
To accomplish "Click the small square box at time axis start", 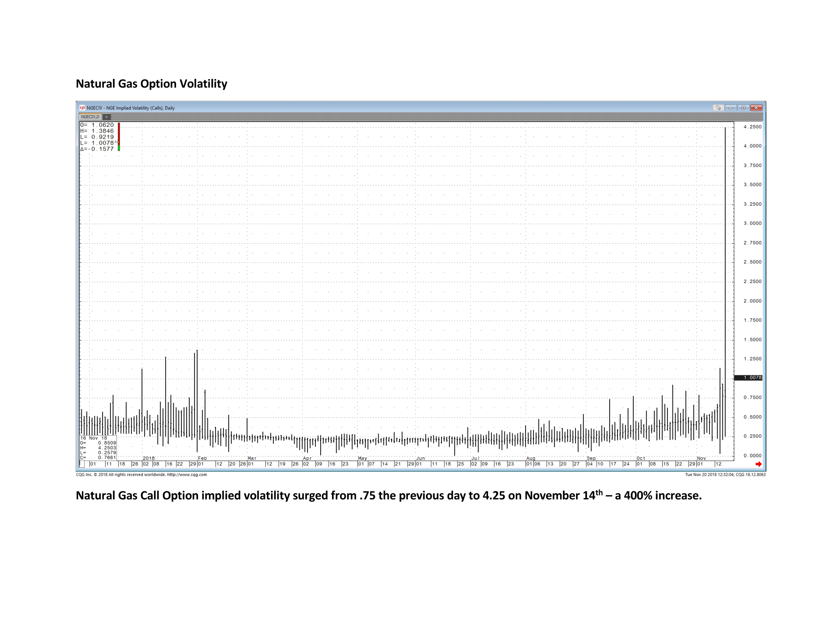I will point(82,464).
